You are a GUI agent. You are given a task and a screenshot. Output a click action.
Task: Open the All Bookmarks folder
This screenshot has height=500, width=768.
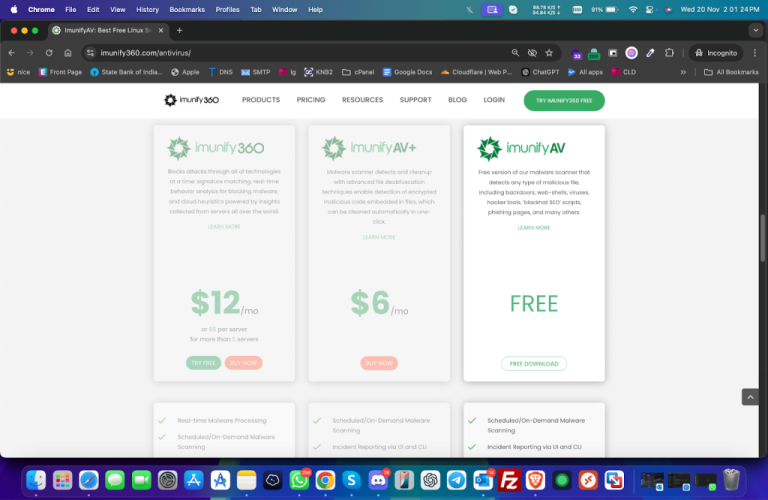(x=730, y=72)
